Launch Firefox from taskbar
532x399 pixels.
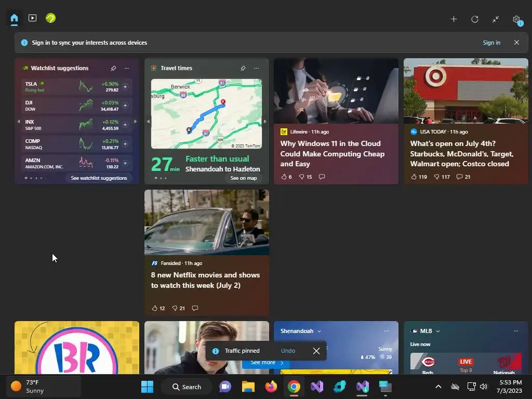271,387
